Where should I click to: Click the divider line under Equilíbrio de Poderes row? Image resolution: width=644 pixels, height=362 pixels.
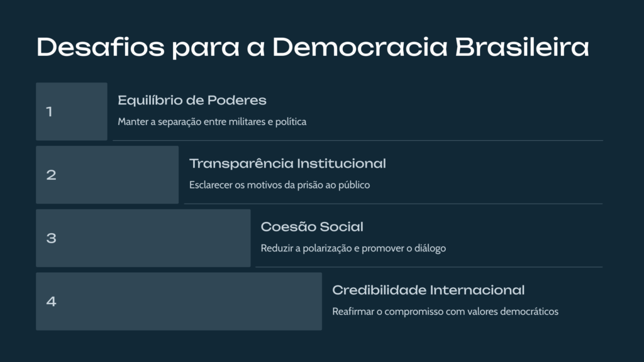(x=358, y=140)
